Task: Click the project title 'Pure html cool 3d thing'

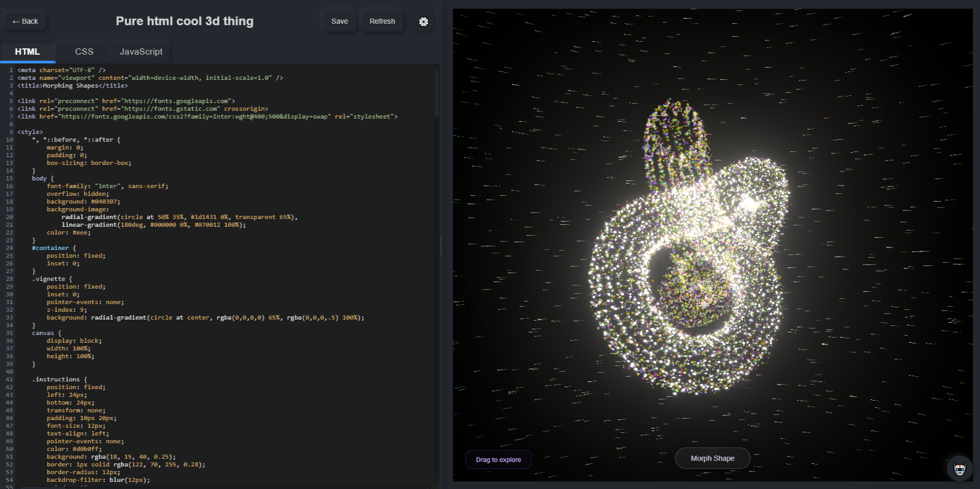Action: [185, 21]
